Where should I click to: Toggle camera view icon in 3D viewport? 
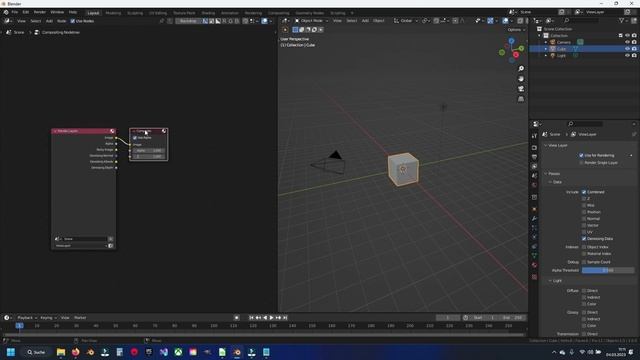coord(521,89)
